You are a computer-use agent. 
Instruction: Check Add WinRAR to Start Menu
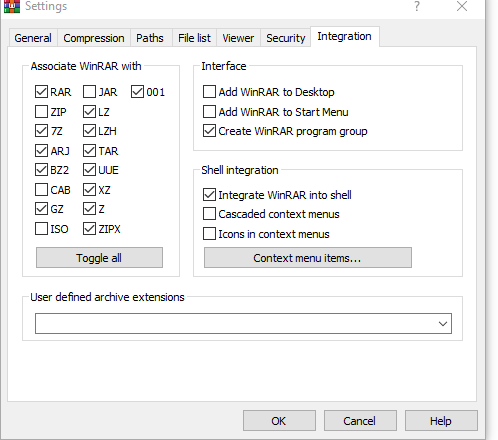coord(209,112)
